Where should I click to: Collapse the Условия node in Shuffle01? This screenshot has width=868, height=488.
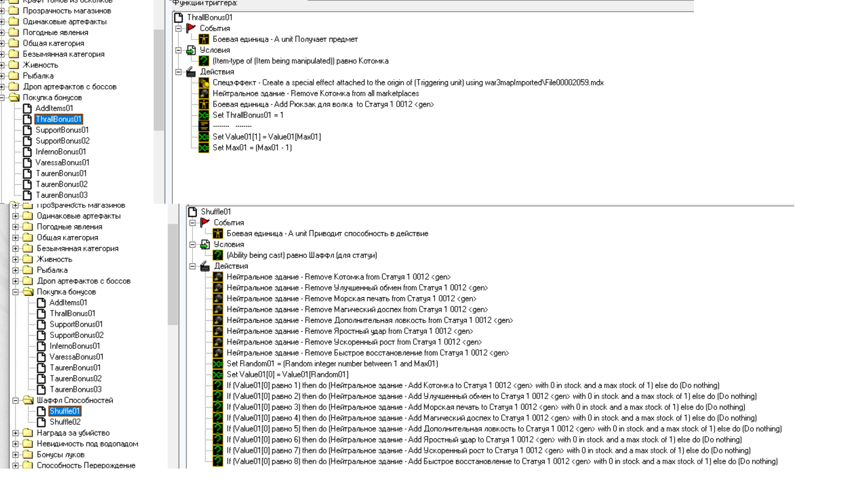coord(193,244)
